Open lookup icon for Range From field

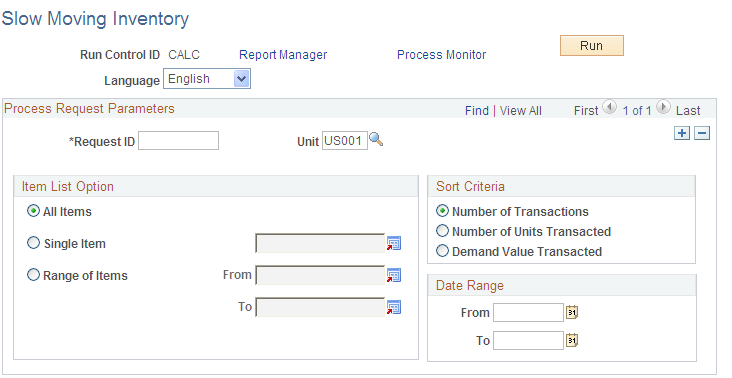[394, 275]
